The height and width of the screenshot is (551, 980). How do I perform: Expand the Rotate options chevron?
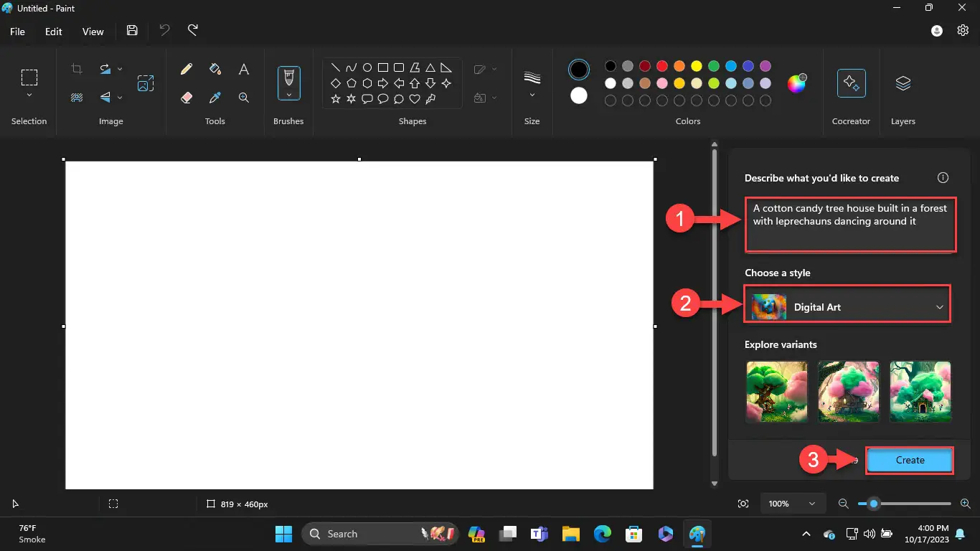click(x=120, y=69)
